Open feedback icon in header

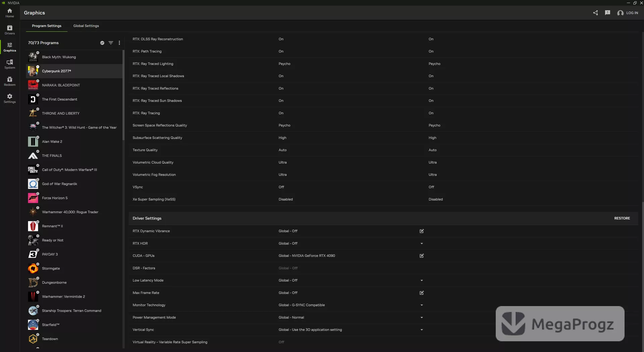click(x=607, y=13)
